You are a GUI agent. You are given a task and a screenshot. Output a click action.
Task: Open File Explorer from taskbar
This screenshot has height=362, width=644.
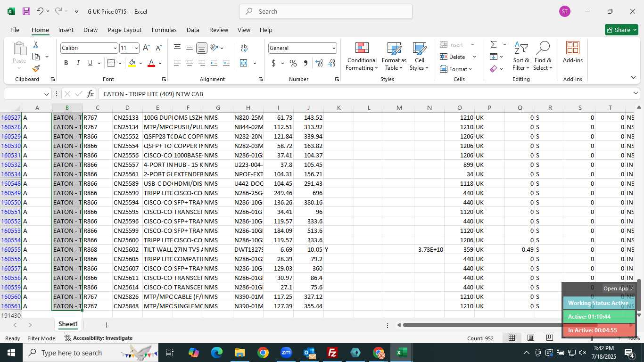coord(240,353)
